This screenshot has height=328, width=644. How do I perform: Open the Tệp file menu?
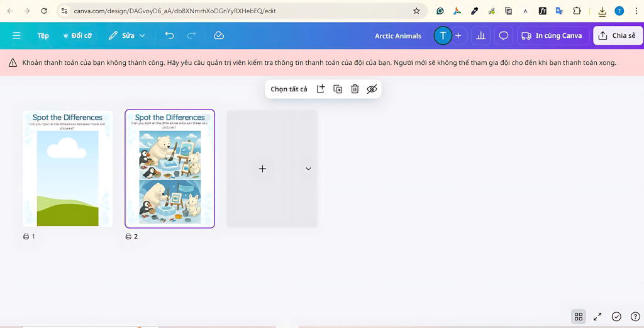pyautogui.click(x=43, y=36)
